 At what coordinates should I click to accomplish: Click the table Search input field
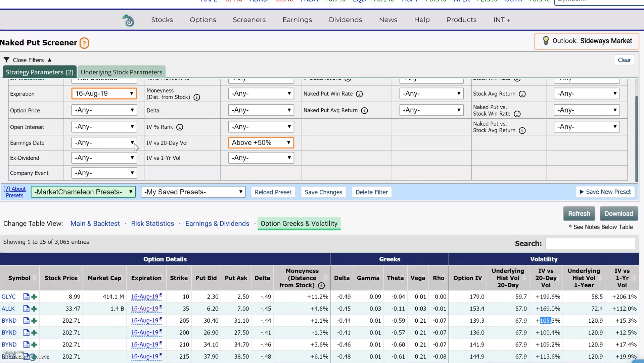point(590,244)
